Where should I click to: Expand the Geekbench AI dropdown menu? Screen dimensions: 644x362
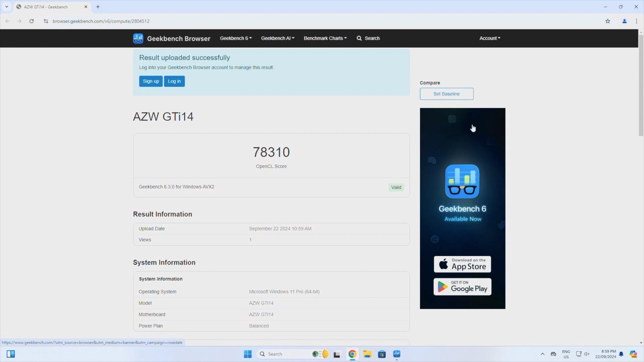277,38
